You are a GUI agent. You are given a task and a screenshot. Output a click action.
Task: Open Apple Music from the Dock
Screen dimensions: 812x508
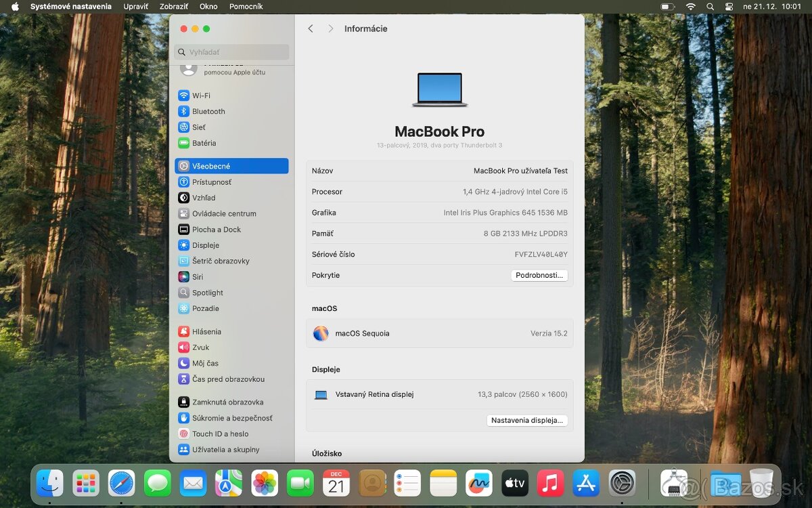(550, 483)
